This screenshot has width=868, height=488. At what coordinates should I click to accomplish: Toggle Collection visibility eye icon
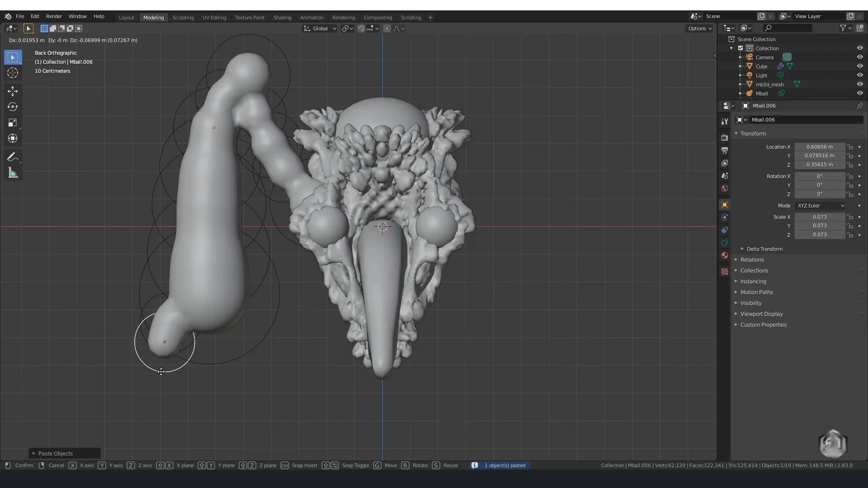coord(860,48)
